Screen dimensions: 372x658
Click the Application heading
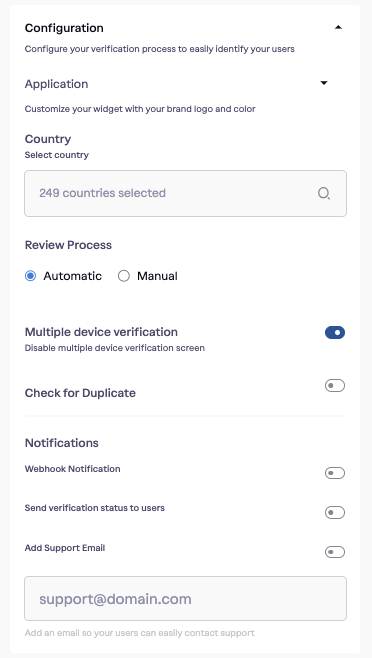point(57,84)
